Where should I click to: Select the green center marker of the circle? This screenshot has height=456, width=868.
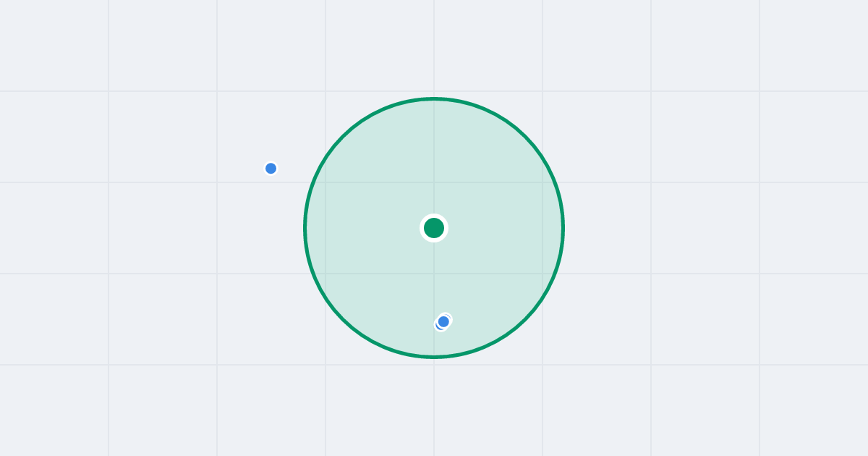tap(434, 228)
